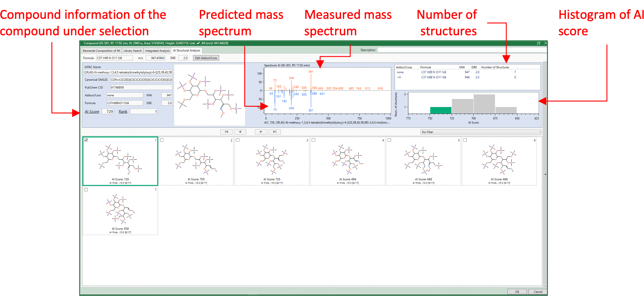This screenshot has height=296, width=644.
Task: Click the Edit Adduct/Loss button
Action: (x=206, y=58)
